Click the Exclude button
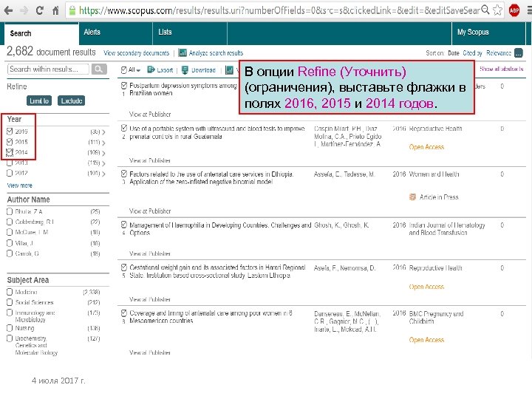 (x=71, y=100)
